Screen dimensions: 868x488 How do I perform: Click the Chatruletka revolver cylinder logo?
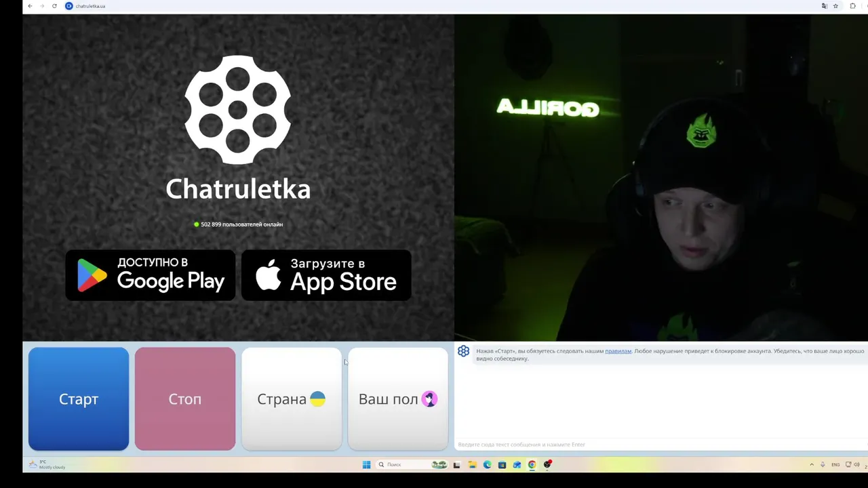point(238,110)
